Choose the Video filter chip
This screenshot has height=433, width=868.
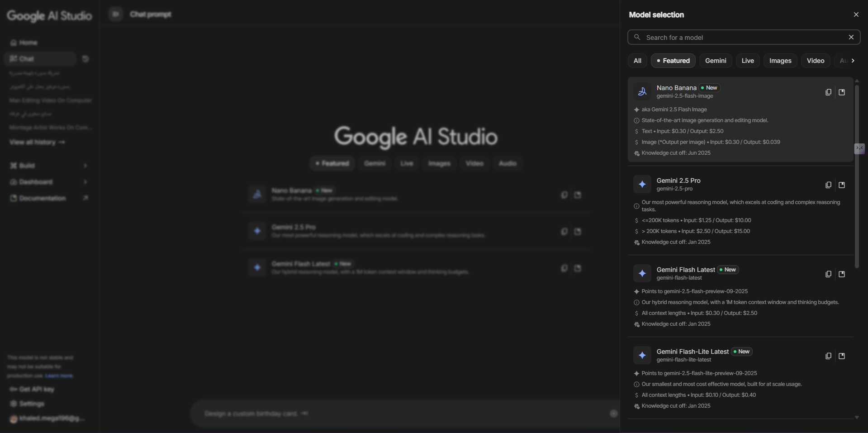pyautogui.click(x=816, y=61)
